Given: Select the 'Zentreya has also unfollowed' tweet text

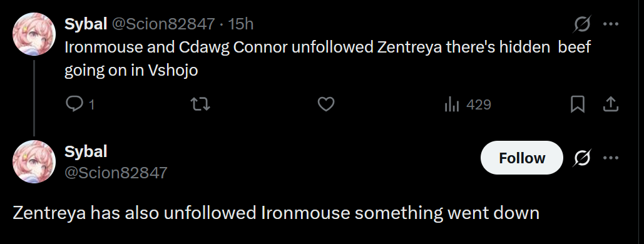Looking at the screenshot, I should [x=276, y=213].
